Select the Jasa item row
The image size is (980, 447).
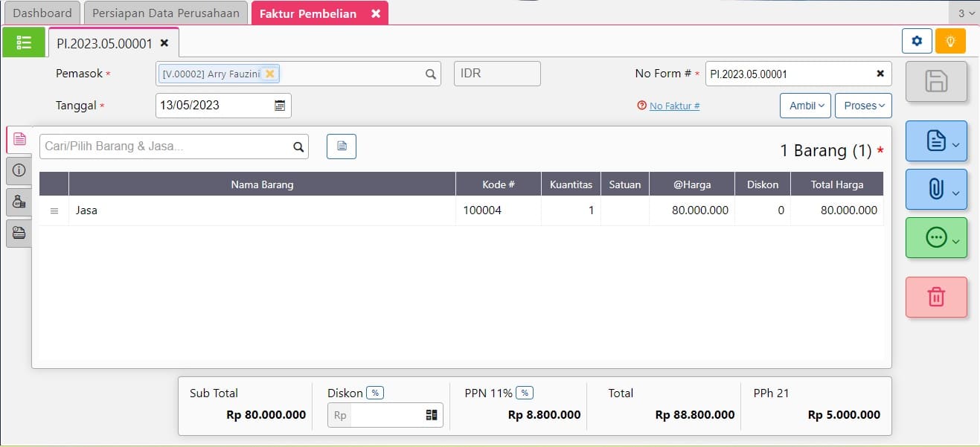[260, 210]
